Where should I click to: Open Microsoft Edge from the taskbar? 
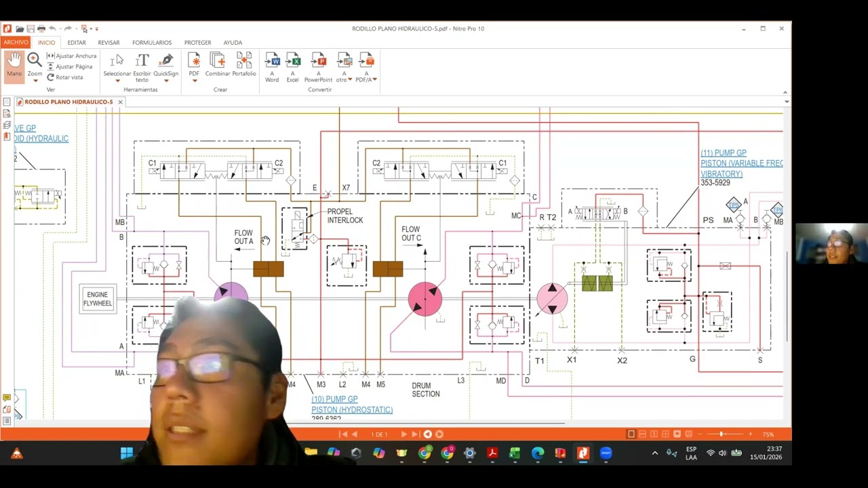click(x=538, y=453)
